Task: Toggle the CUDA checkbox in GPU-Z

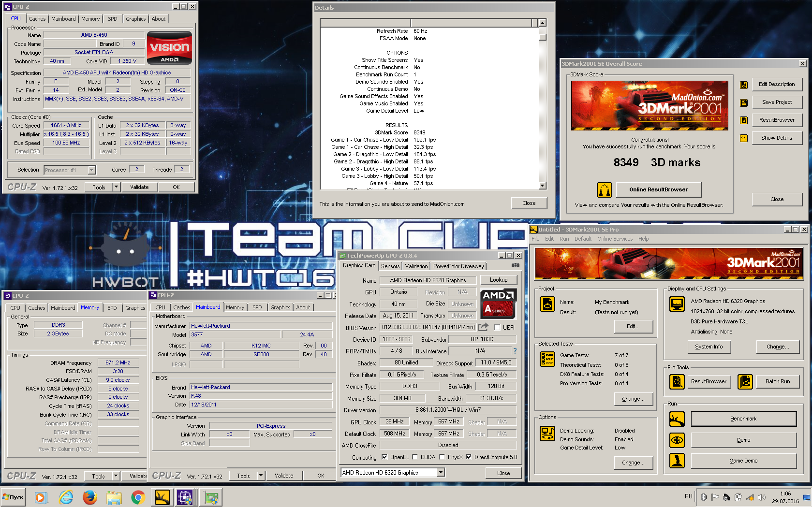Action: (415, 457)
